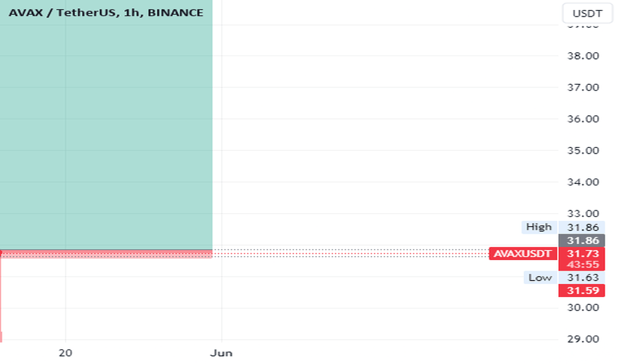Screen dimensions: 617x364
Task: Select the red 31.73 current price tag
Action: [582, 253]
